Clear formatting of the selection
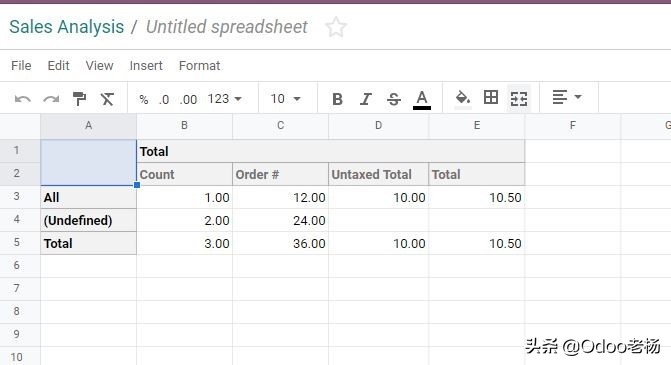The width and height of the screenshot is (671, 365). click(107, 99)
